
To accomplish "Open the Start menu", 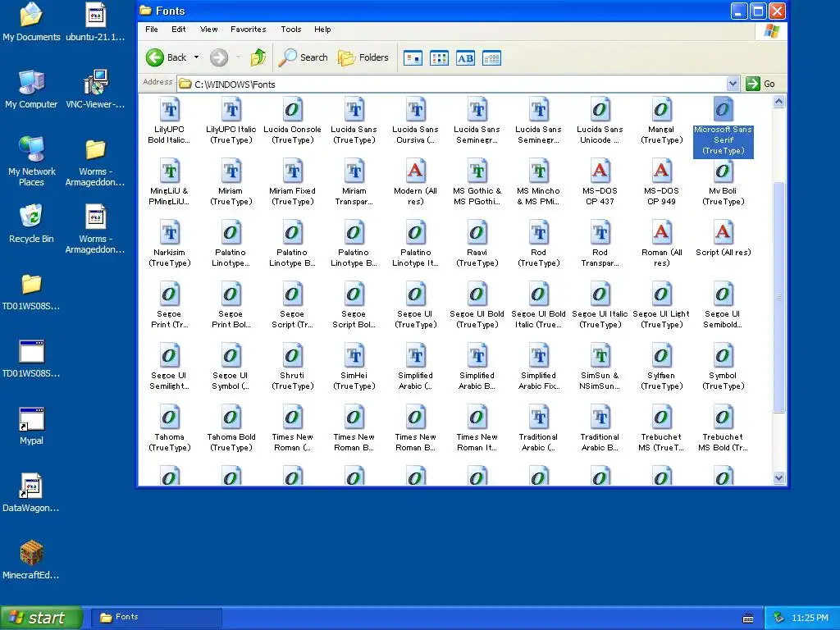I will (x=41, y=618).
